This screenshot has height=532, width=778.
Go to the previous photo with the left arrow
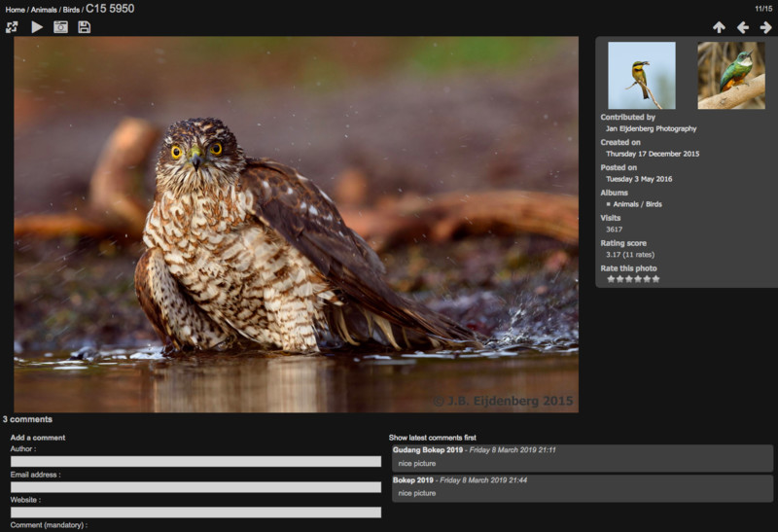coord(743,27)
